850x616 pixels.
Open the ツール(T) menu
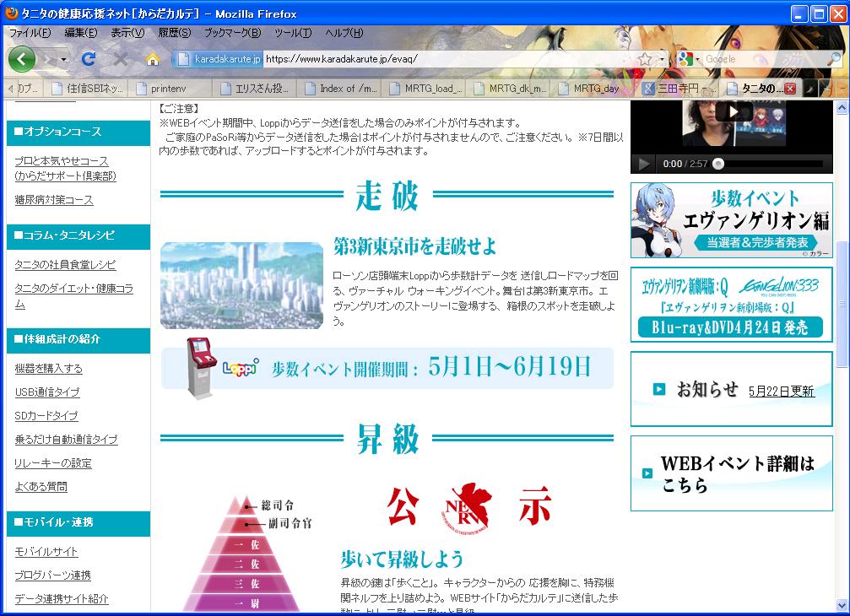(293, 33)
